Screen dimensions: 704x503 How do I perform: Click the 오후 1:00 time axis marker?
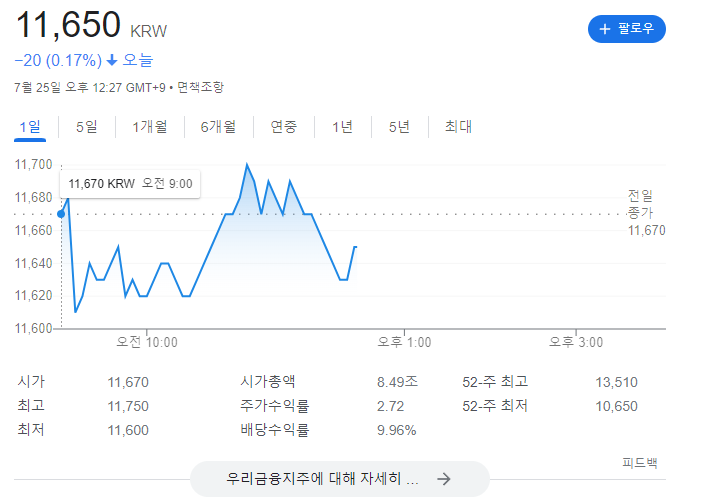(404, 342)
